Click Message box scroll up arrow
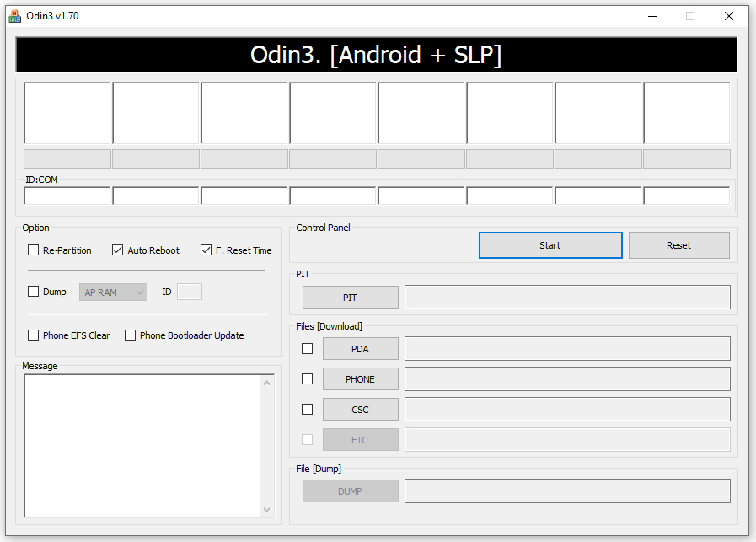This screenshot has height=542, width=756. coord(266,383)
